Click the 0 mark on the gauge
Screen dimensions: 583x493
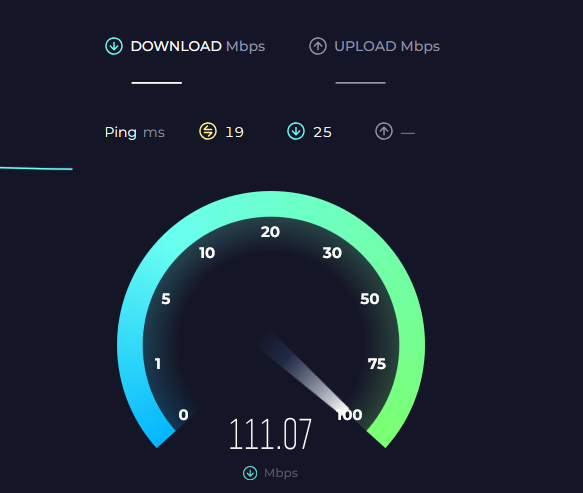[x=183, y=415]
